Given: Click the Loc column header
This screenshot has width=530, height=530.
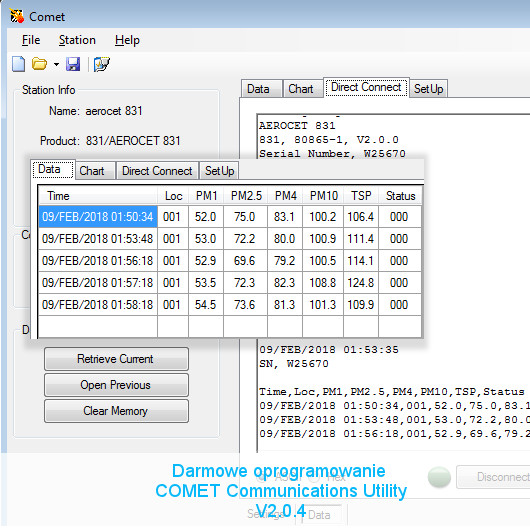Looking at the screenshot, I should [x=173, y=196].
